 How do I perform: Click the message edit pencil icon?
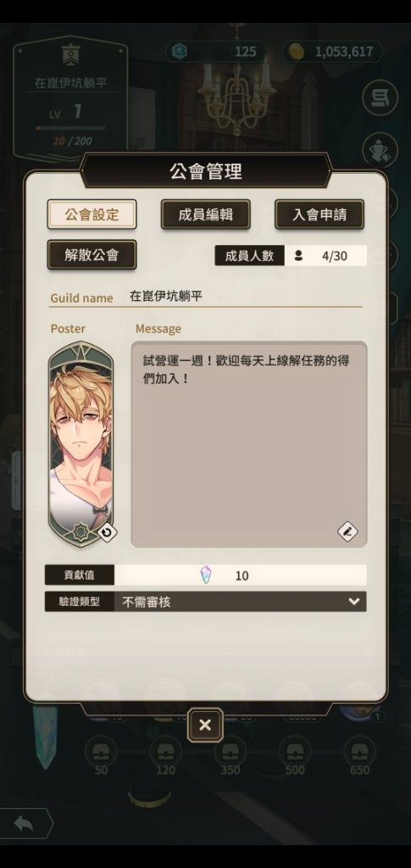click(347, 532)
